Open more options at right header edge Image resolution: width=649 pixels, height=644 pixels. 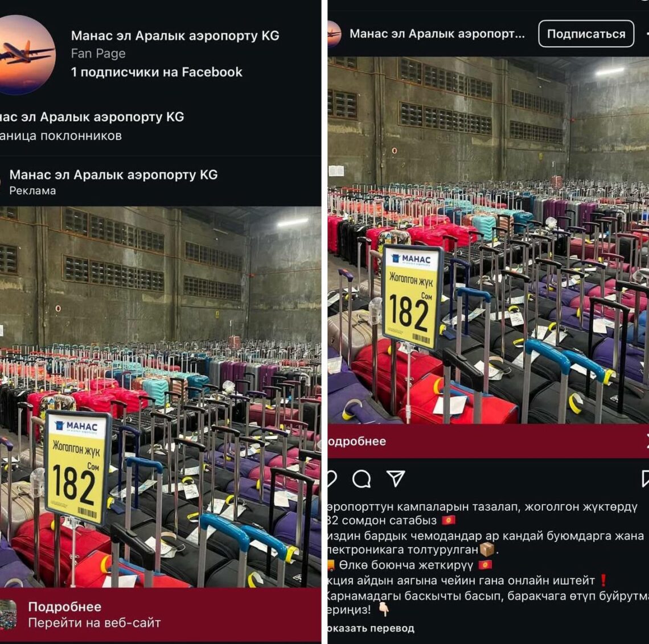(647, 33)
